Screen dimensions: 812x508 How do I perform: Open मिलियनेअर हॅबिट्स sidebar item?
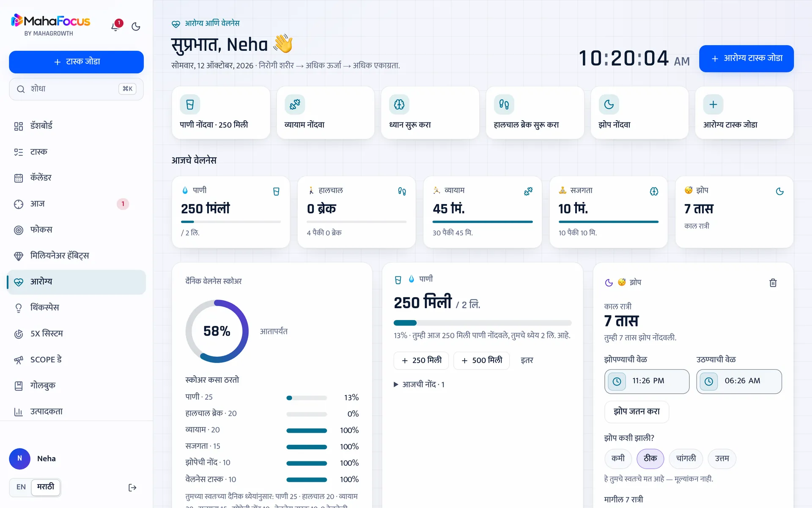pos(76,256)
